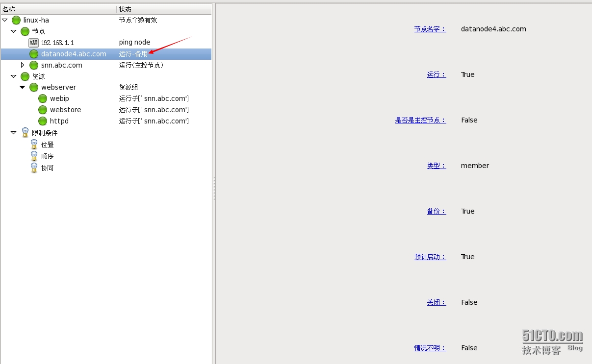The width and height of the screenshot is (592, 364).
Task: Click the green icon of httpd resource
Action: point(43,121)
